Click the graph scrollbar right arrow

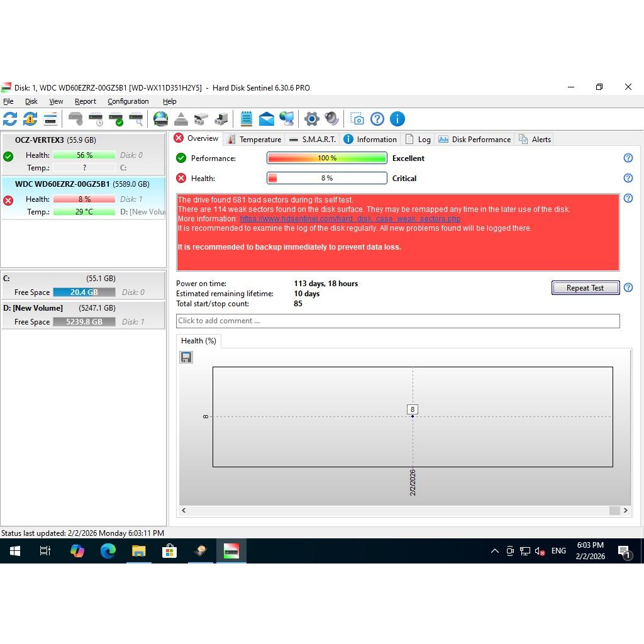point(626,511)
